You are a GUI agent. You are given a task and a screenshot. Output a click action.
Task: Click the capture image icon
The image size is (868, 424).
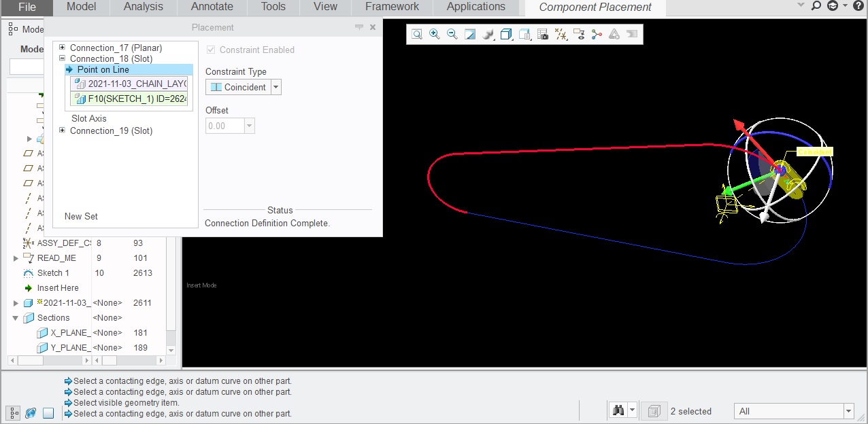coord(543,33)
